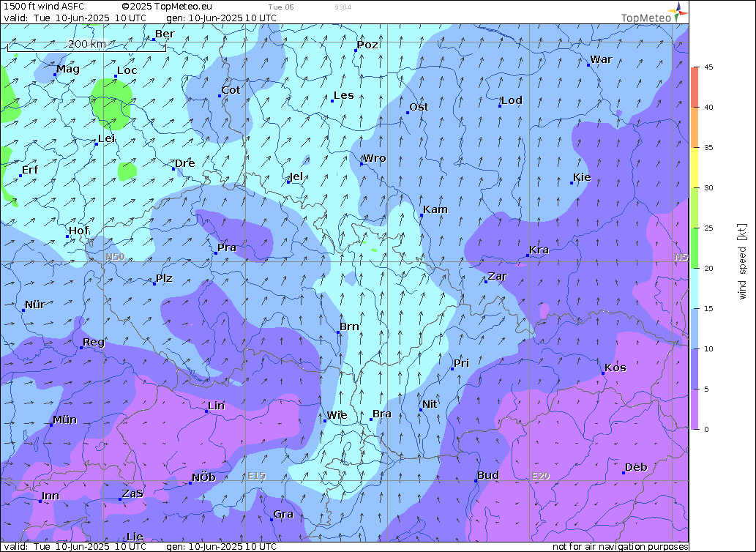Select the 'Lod' city label
The height and width of the screenshot is (552, 756).
coord(512,100)
